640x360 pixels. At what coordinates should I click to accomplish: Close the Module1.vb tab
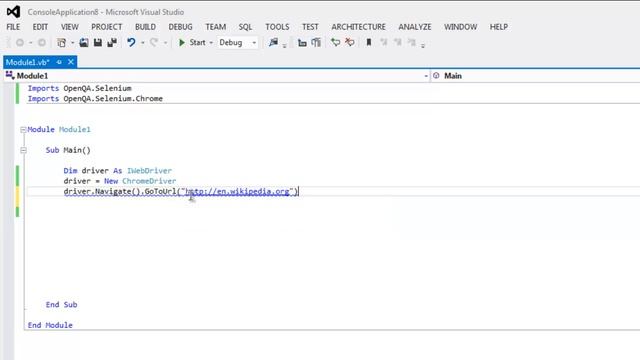(71, 62)
